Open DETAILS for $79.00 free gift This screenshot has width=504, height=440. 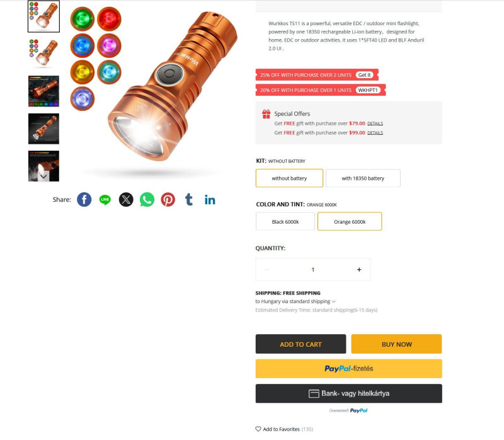click(375, 124)
